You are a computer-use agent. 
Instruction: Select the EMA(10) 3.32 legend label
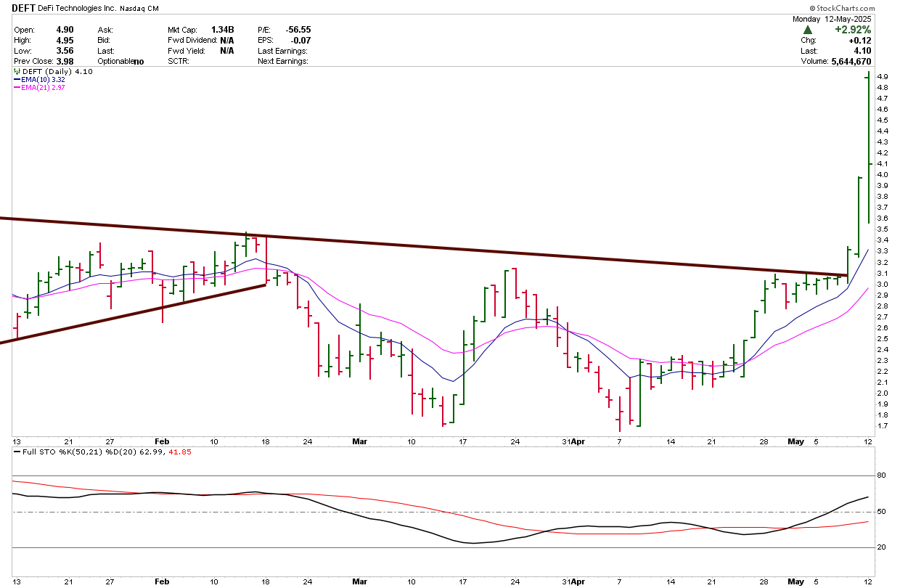click(44, 80)
